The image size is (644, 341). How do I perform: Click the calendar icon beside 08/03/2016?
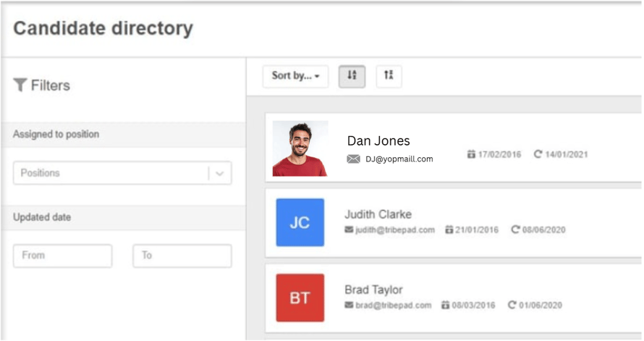(445, 306)
